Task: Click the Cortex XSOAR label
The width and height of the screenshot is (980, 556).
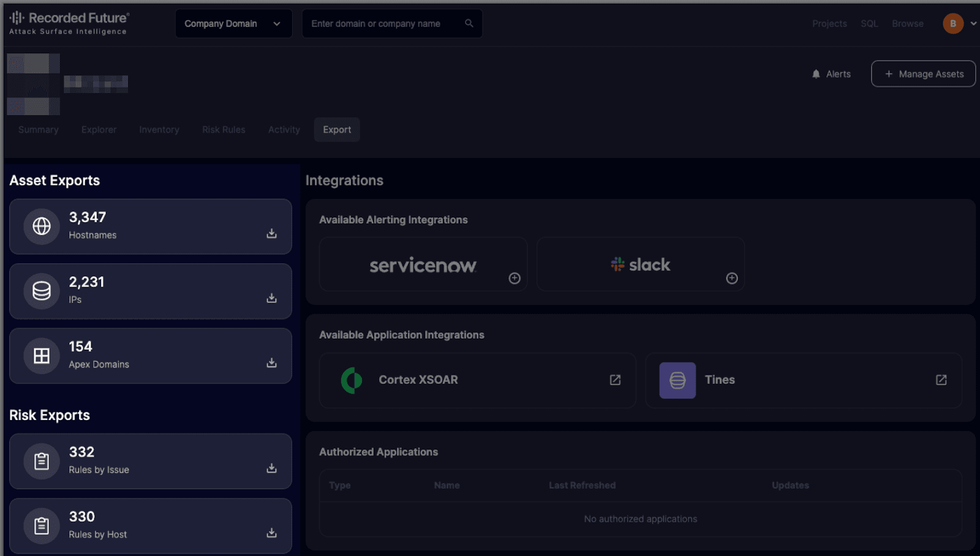Action: (x=418, y=380)
